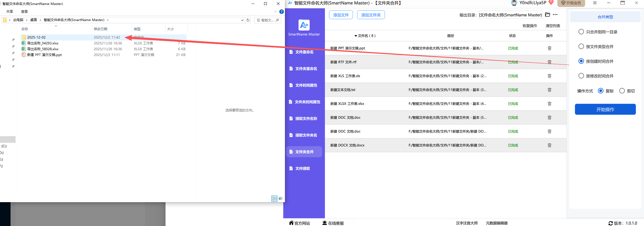
Task: Expand address bar history dropdown
Action: 242,20
